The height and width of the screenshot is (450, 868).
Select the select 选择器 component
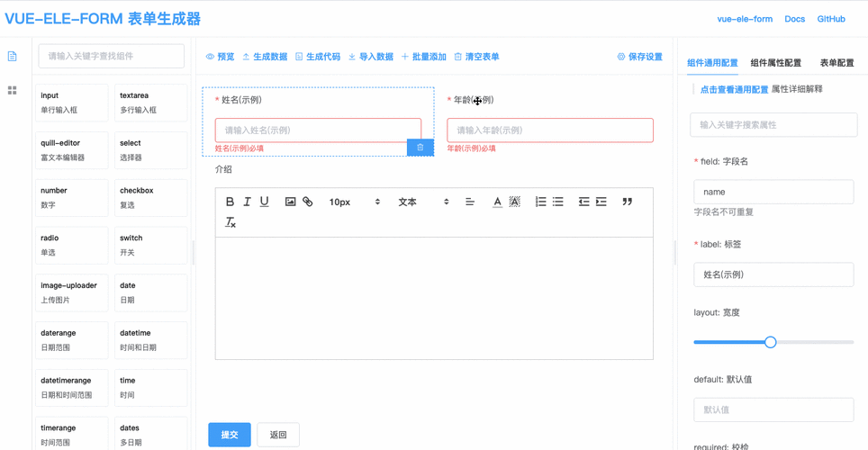pyautogui.click(x=150, y=150)
